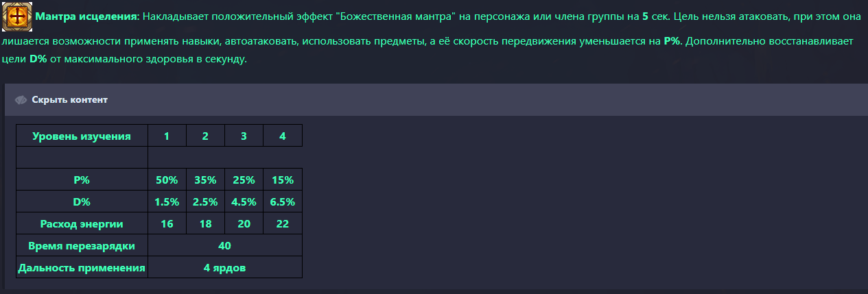Collapse the spoiler via "Скрыть контент" text
Screen dimensions: 868x294
(69, 100)
